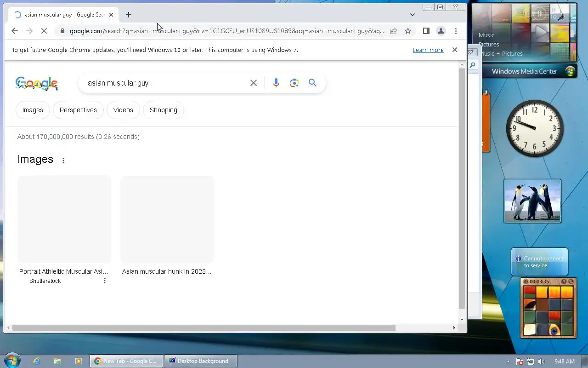Click the search icon in background window
The image size is (588, 368).
pos(473,65)
